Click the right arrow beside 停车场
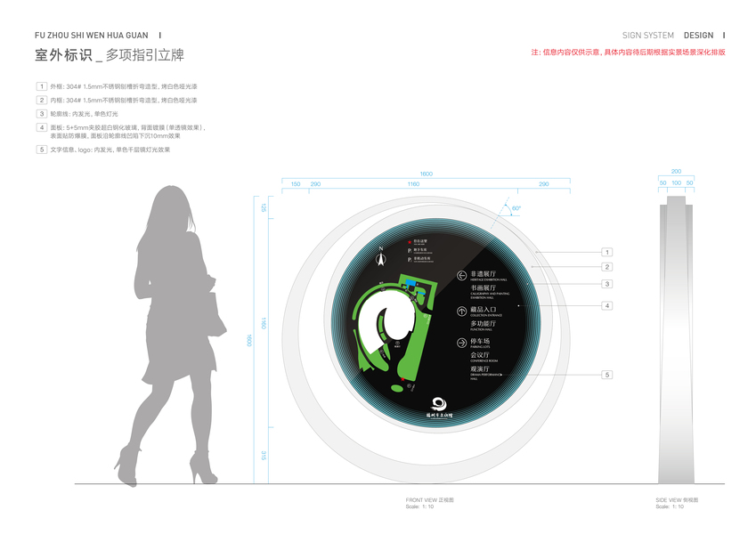This screenshot has height=534, width=756. (x=462, y=343)
